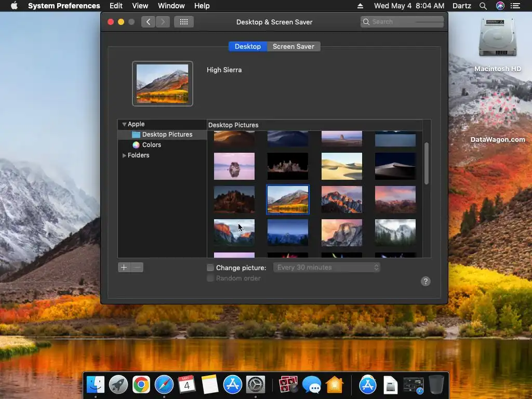Select Desktop Pictures in the sidebar
This screenshot has height=399, width=532.
(162, 135)
